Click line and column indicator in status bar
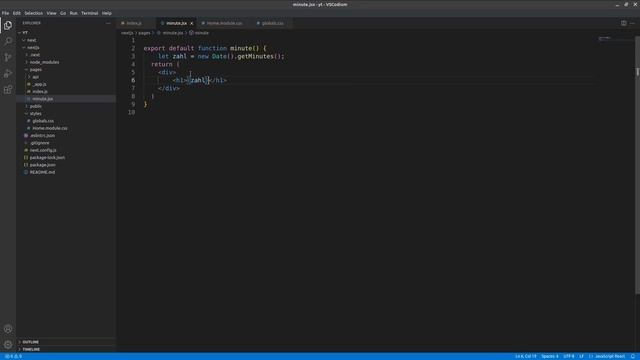640x360 pixels. (x=525, y=356)
